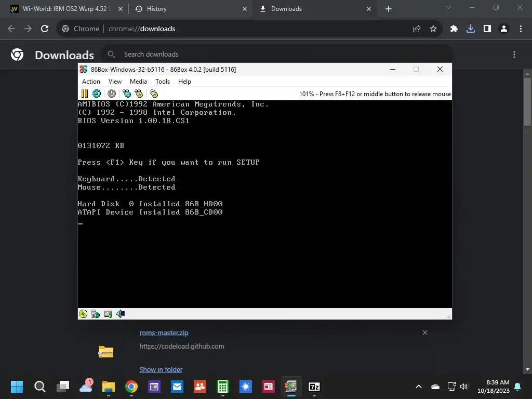The width and height of the screenshot is (532, 399).
Task: Open a new Chrome tab
Action: pyautogui.click(x=389, y=9)
